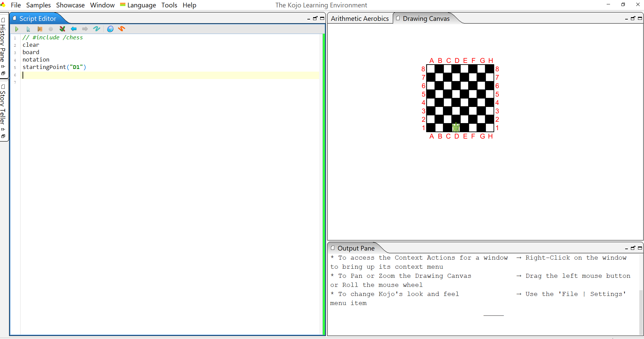Click the blue circle up-arrow icon

(x=110, y=29)
